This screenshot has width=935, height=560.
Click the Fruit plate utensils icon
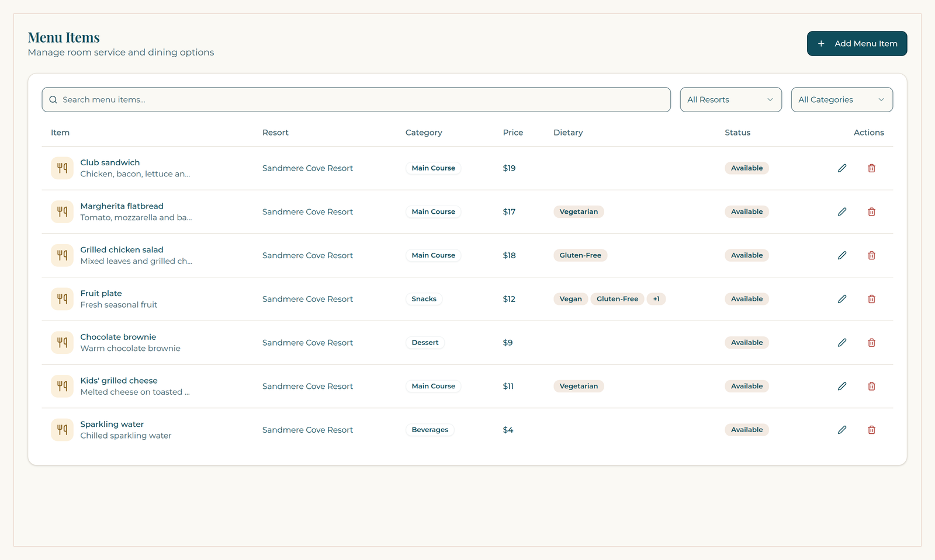click(62, 299)
